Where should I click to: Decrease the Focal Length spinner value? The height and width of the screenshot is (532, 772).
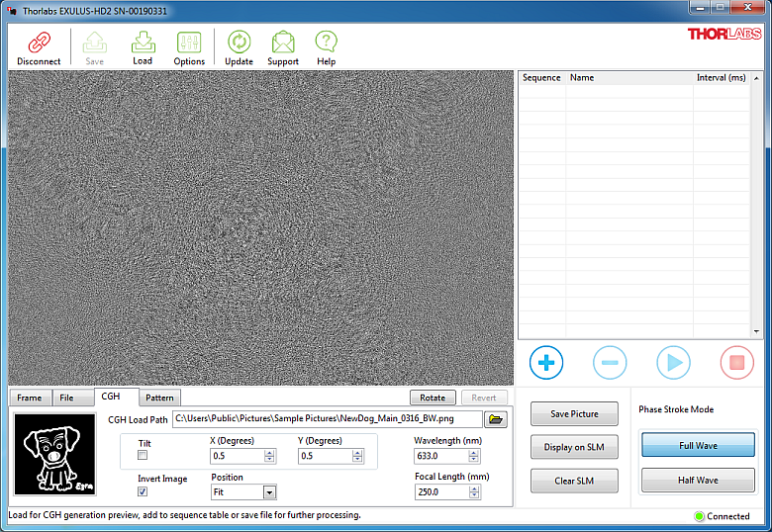click(x=475, y=495)
